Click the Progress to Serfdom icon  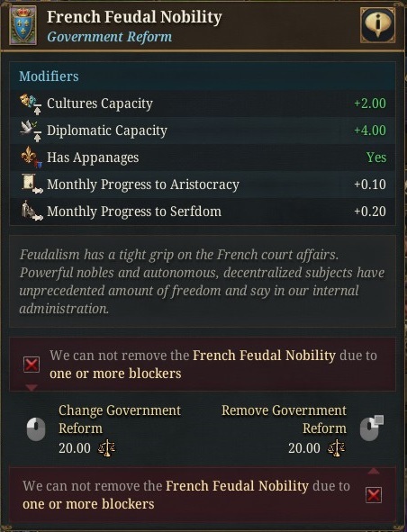click(32, 211)
